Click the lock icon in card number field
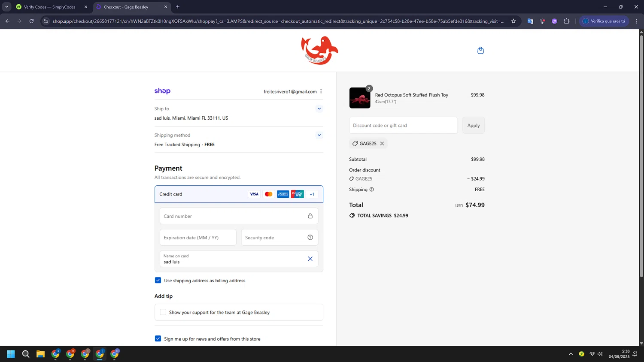The width and height of the screenshot is (644, 362). [x=310, y=216]
